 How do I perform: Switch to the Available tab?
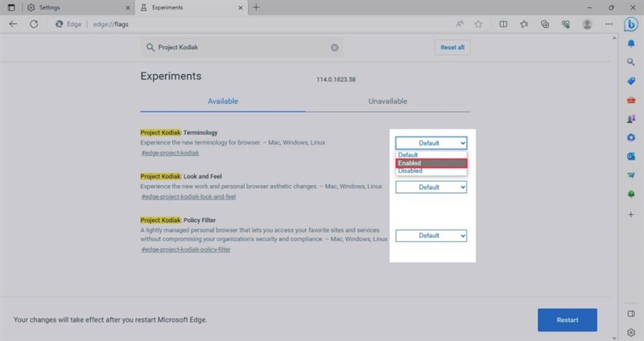[223, 101]
